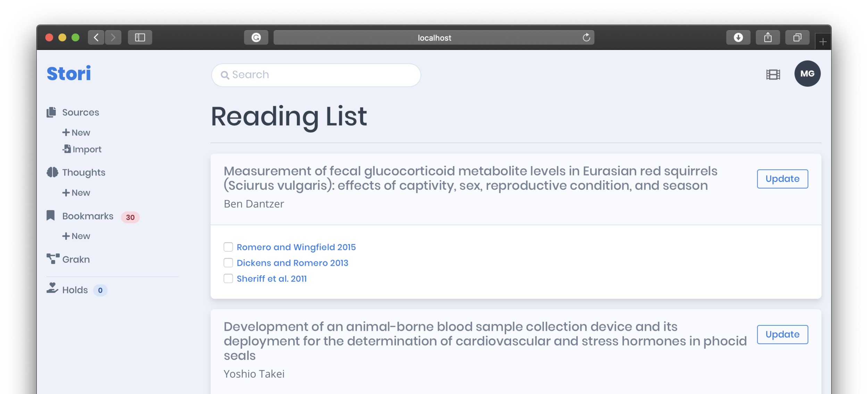Viewport: 868px width, 394px height.
Task: Tick the Dickens and Romero 2013 checkbox
Action: 228,263
